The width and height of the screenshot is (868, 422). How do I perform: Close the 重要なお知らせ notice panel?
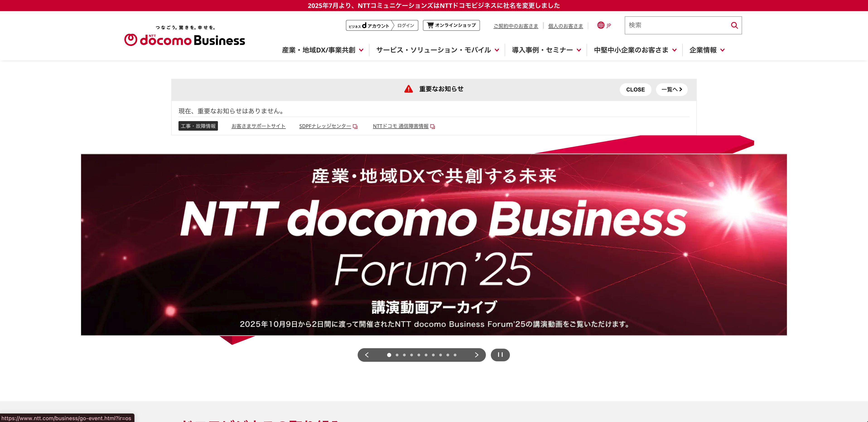635,90
